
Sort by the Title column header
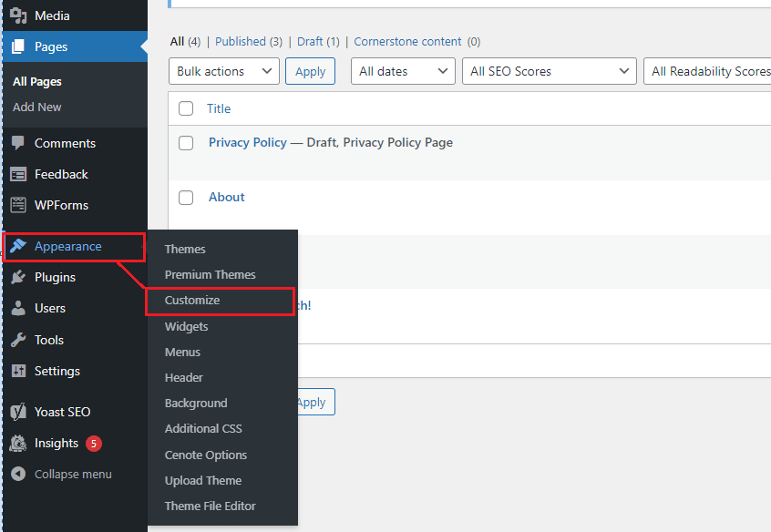tap(219, 108)
